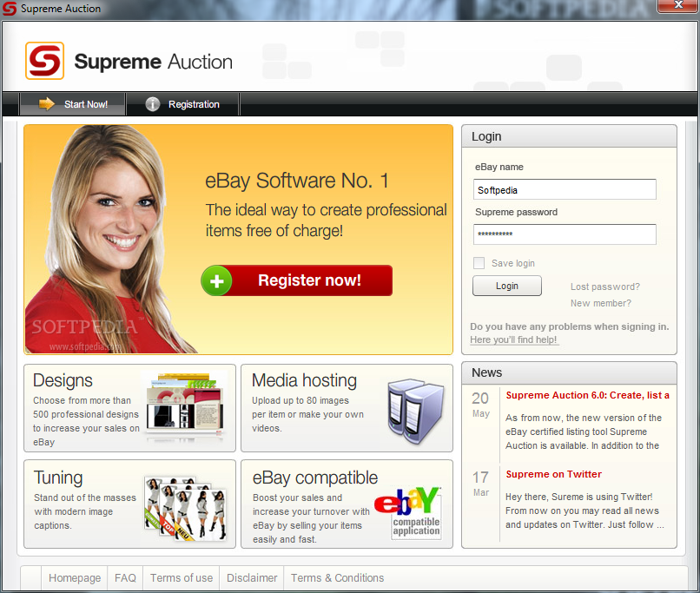Click the Media hosting heading
This screenshot has height=593, width=700.
[x=304, y=380]
